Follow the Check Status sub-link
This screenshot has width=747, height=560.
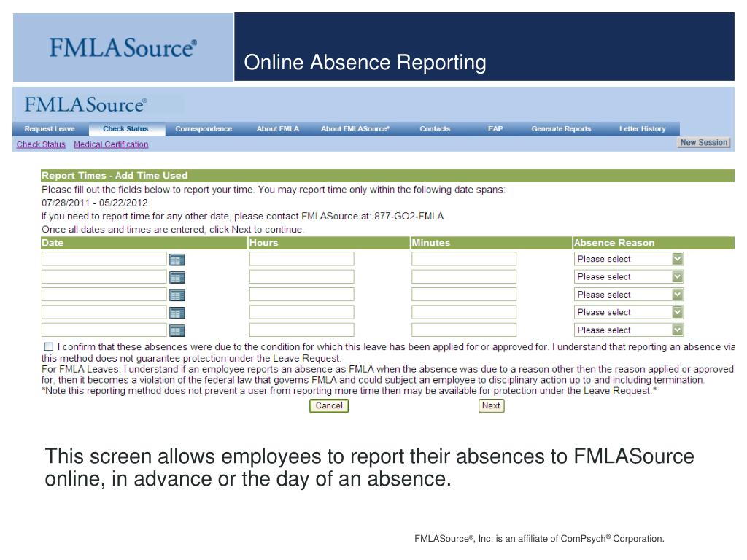pos(41,144)
